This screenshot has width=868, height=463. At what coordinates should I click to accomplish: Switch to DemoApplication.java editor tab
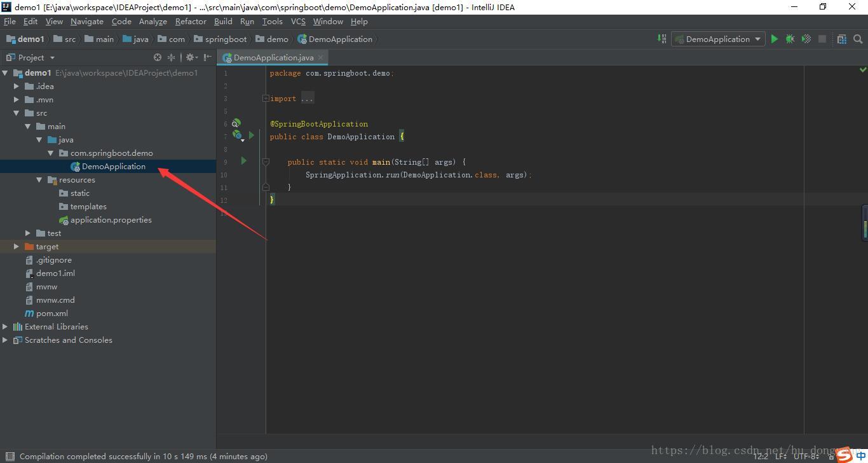[x=273, y=57]
